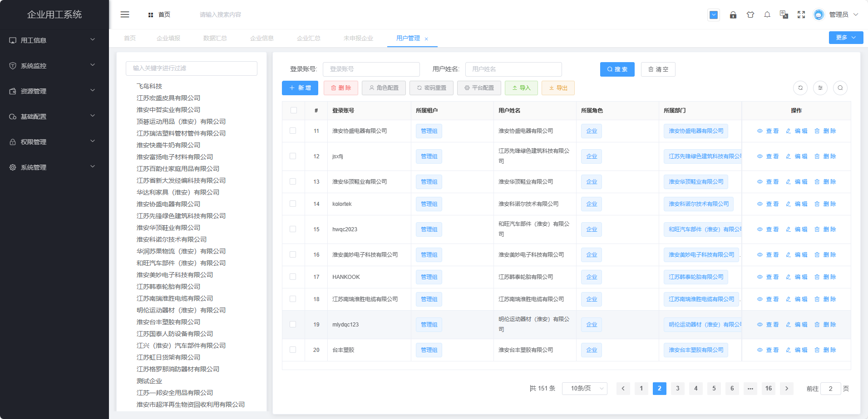Open the notification bell
Screen dimensions: 868x419
coord(767,15)
